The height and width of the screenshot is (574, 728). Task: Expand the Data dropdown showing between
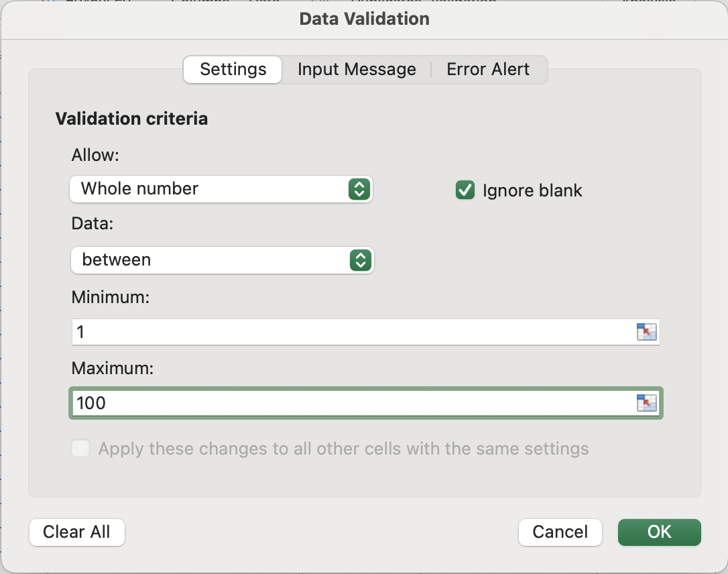[209, 260]
